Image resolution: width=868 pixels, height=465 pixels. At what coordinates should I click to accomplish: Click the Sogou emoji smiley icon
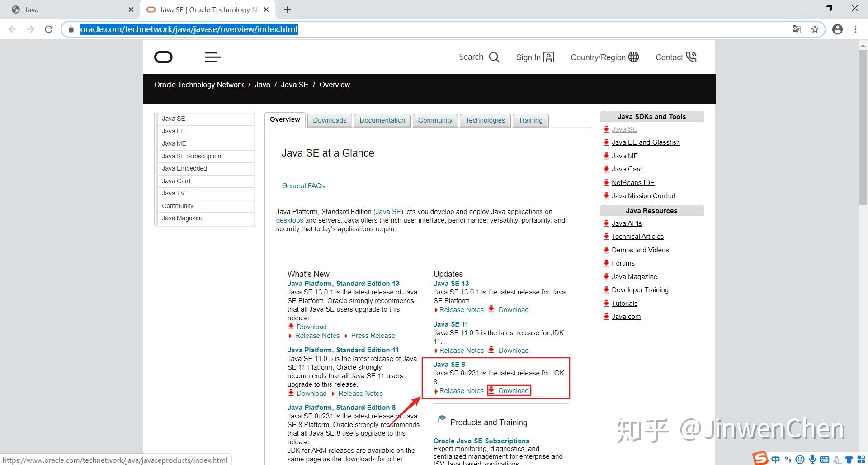[x=800, y=460]
